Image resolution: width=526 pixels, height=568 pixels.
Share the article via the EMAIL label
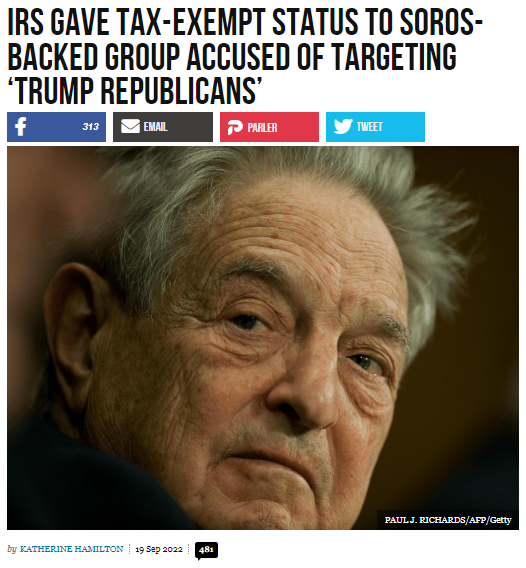pyautogui.click(x=155, y=126)
